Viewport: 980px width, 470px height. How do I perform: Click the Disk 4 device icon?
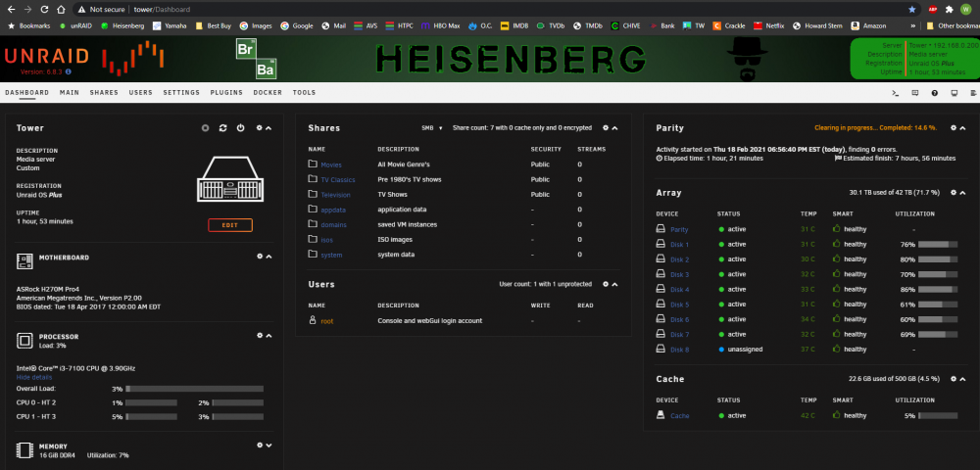(661, 289)
